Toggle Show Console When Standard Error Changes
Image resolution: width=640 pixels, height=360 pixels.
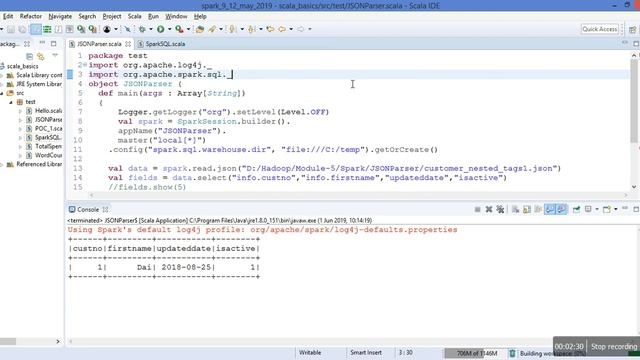tap(562, 209)
